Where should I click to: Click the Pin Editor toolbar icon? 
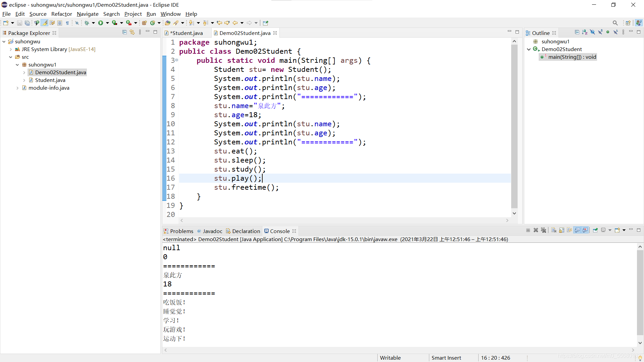pyautogui.click(x=266, y=23)
